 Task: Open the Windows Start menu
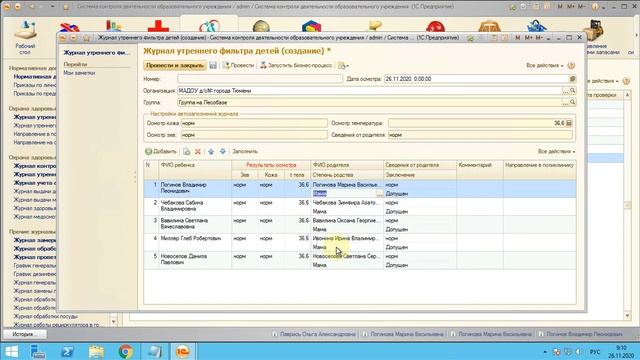tap(11, 351)
